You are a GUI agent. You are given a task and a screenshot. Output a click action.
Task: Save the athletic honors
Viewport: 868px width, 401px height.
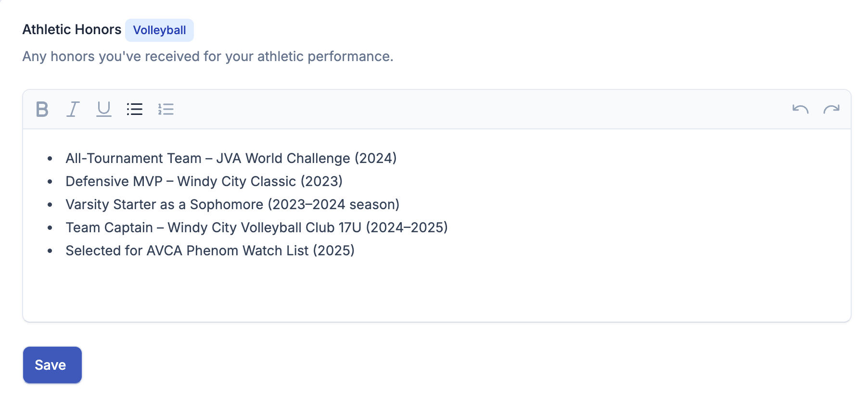click(52, 365)
